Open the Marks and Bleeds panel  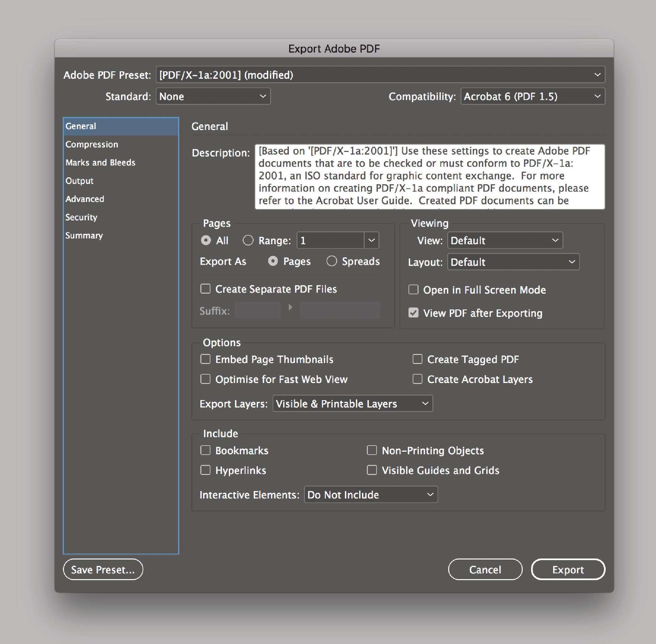coord(100,162)
